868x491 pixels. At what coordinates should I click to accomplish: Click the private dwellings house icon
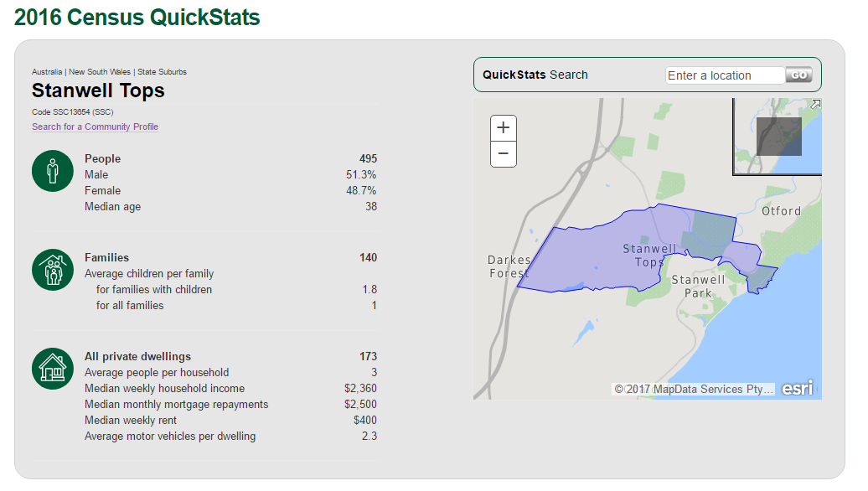[53, 369]
